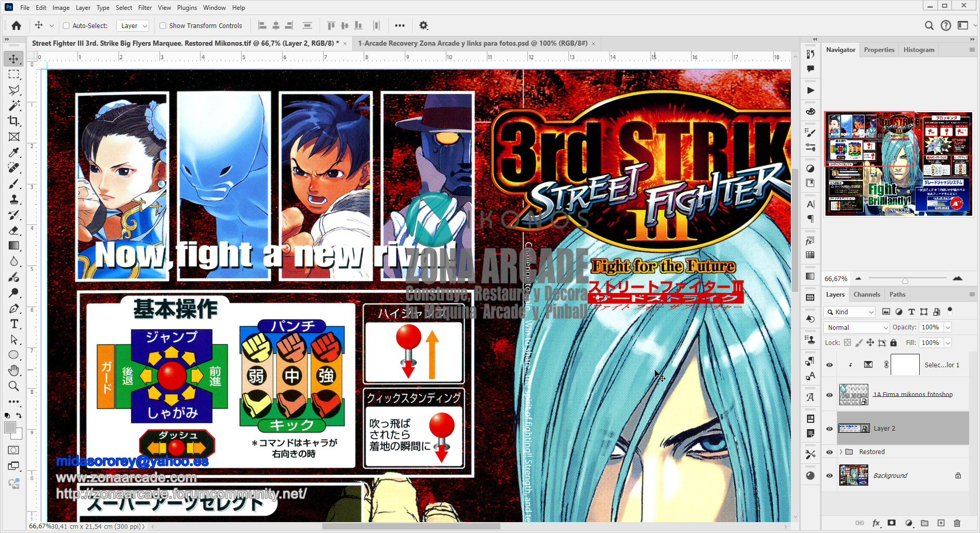The width and height of the screenshot is (980, 533).
Task: Open the layer filter Kind dropdown
Action: [850, 312]
